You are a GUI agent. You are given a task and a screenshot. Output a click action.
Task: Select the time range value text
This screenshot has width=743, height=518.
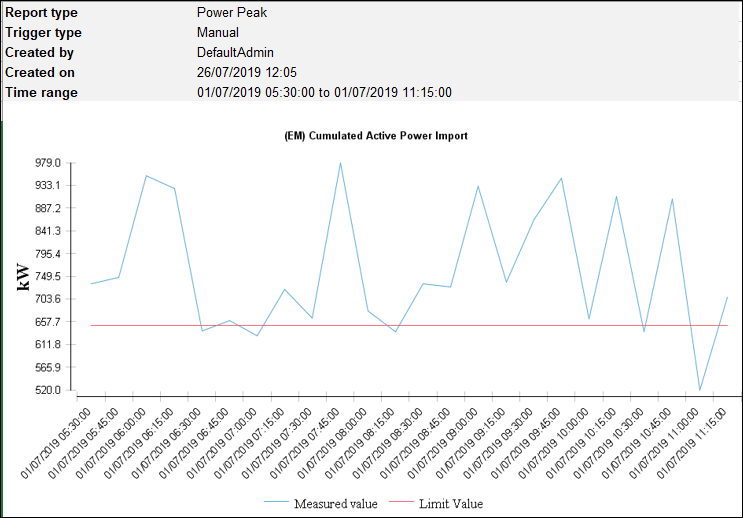[324, 92]
